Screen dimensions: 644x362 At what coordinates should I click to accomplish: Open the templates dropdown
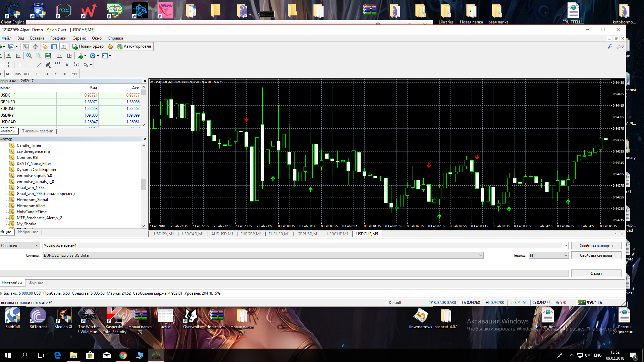(107, 56)
